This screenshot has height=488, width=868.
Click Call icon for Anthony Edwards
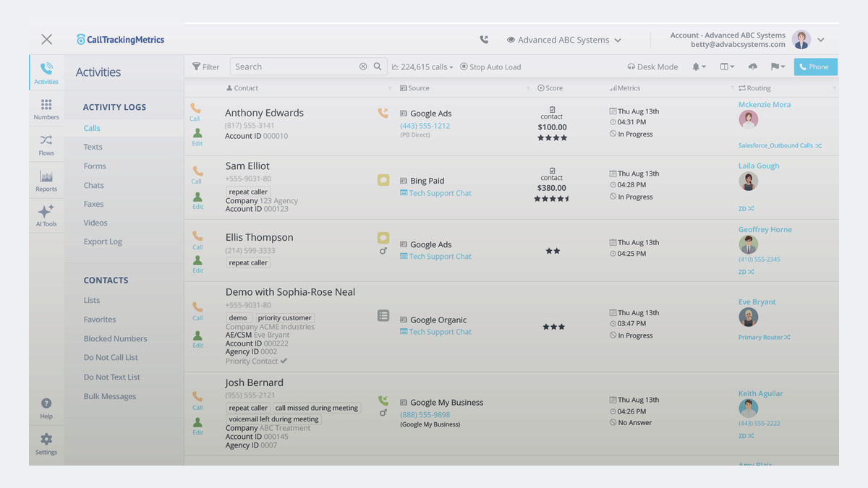(195, 112)
